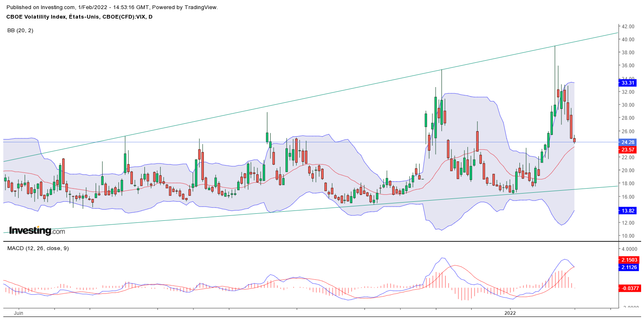Select the blue 2.1126 MACD value tag
The image size is (644, 319).
(629, 267)
